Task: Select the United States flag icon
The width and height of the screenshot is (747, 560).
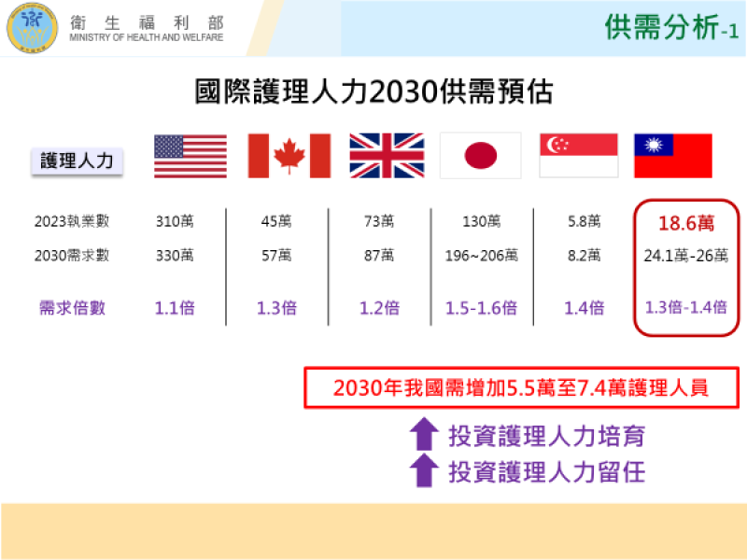Action: [190, 155]
